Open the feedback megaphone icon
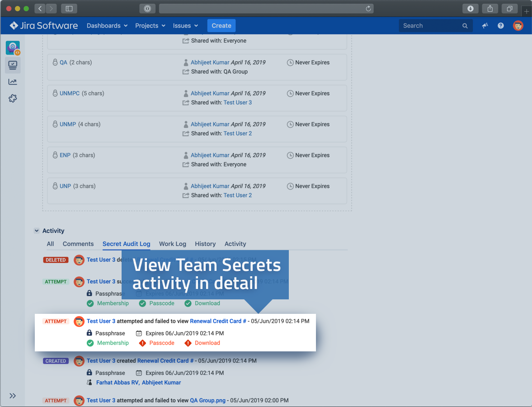 [485, 25]
